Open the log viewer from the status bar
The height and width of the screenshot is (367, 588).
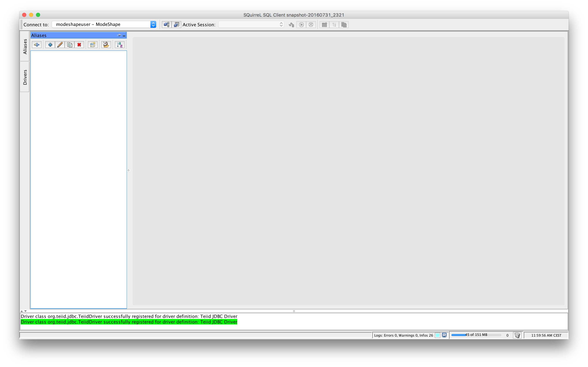click(444, 335)
